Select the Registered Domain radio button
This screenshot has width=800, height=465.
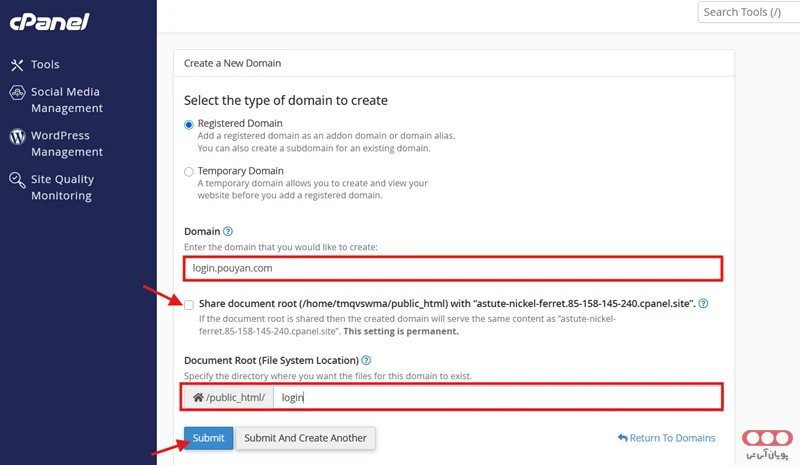pyautogui.click(x=189, y=125)
